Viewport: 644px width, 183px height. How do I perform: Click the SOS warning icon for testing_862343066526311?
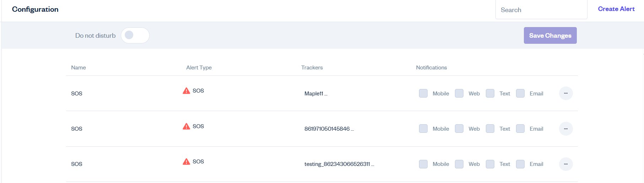click(x=186, y=162)
